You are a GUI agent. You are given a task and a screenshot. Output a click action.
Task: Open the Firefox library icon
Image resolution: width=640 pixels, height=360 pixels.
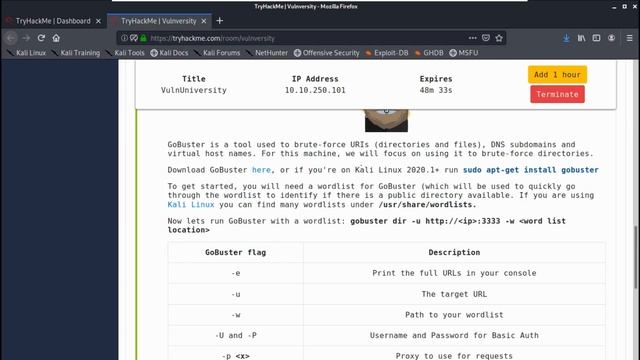point(581,38)
